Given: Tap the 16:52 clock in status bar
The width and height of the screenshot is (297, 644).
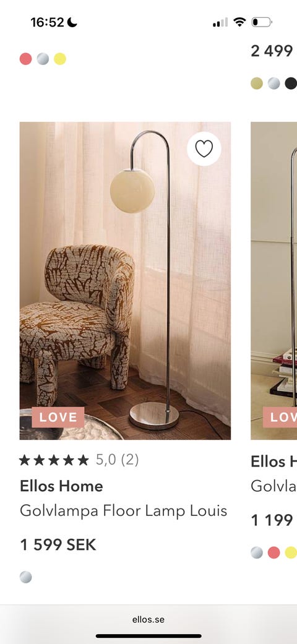Looking at the screenshot, I should (47, 22).
